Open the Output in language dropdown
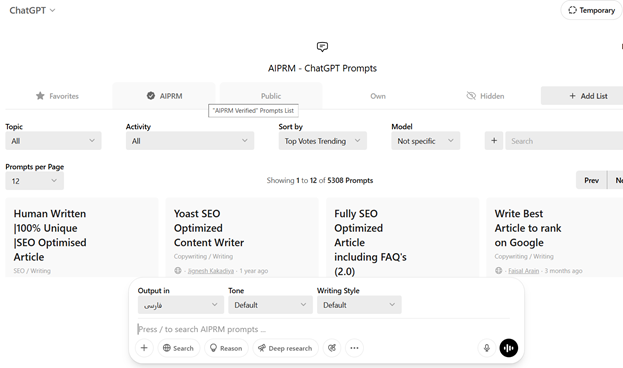This screenshot has height=368, width=623. coord(181,305)
